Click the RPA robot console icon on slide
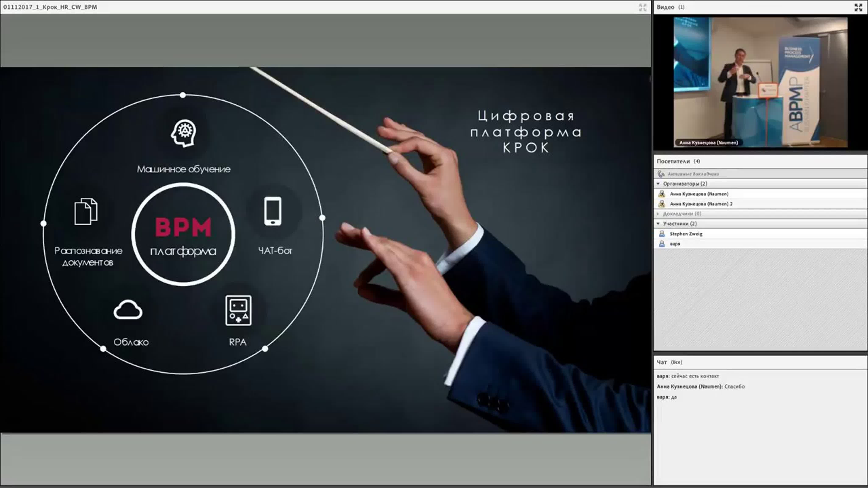Image resolution: width=868 pixels, height=488 pixels. [x=238, y=311]
